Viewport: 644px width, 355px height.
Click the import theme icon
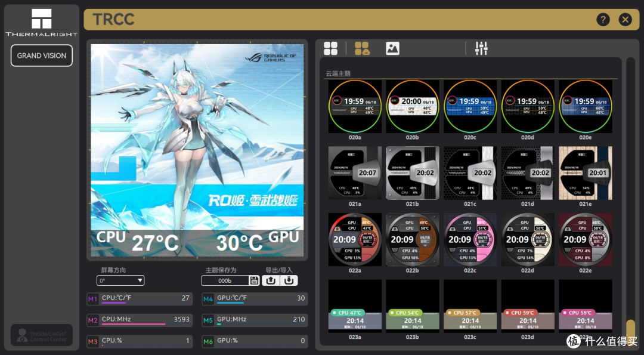pos(289,280)
